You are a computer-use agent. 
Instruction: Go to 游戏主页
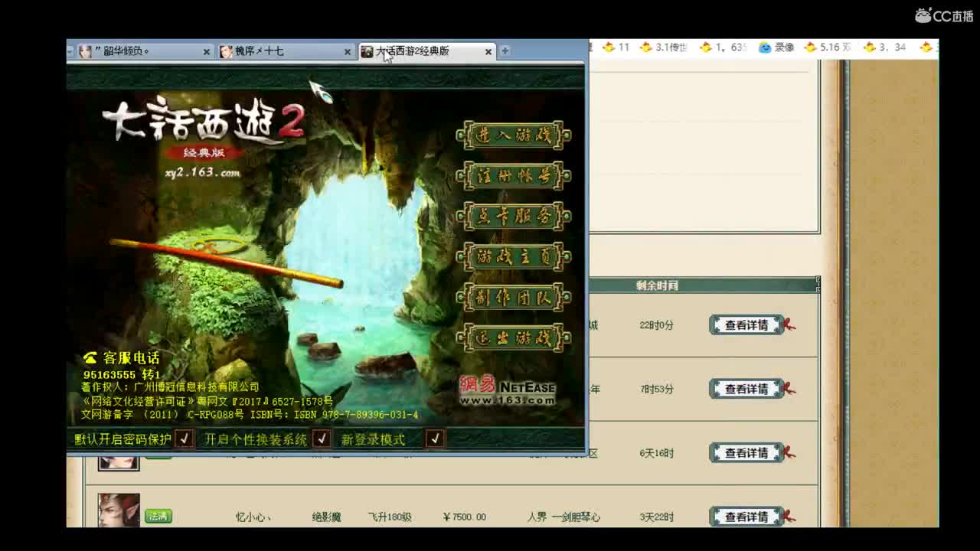tap(514, 257)
